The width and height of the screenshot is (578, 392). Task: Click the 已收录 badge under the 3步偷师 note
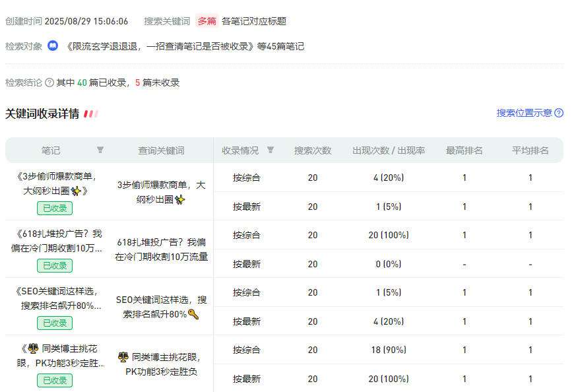coord(55,208)
